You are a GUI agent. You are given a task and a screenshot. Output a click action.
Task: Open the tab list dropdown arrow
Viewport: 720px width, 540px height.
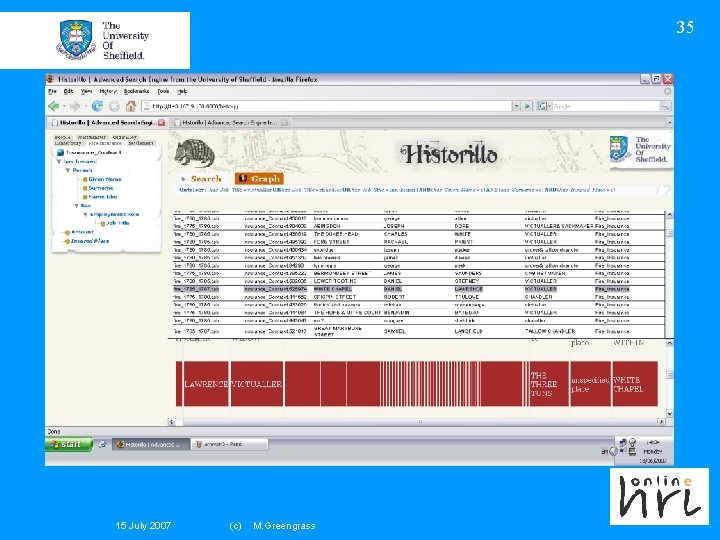(x=669, y=123)
